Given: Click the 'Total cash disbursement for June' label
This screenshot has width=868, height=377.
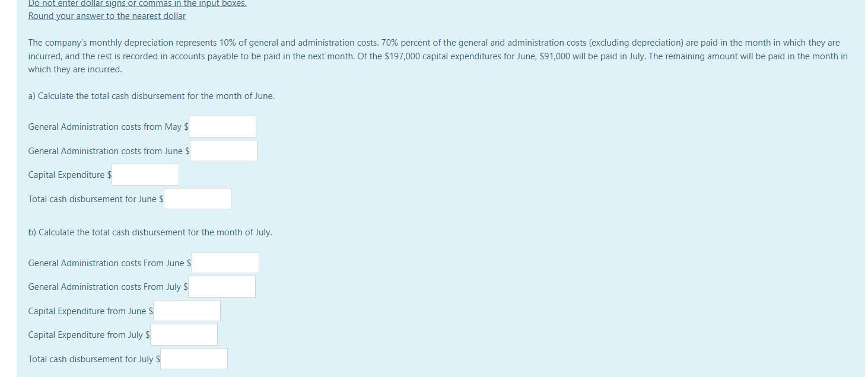Looking at the screenshot, I should pyautogui.click(x=93, y=199).
